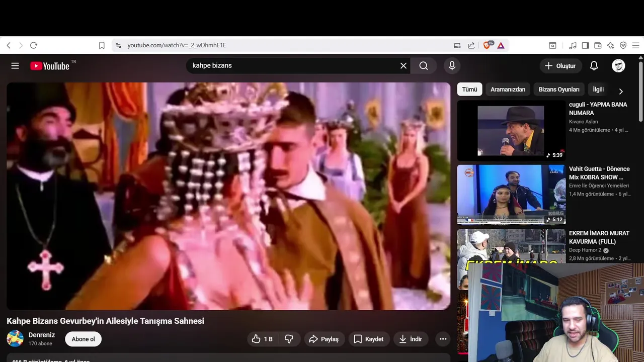Click the main video player
The image size is (644, 362).
tap(228, 196)
